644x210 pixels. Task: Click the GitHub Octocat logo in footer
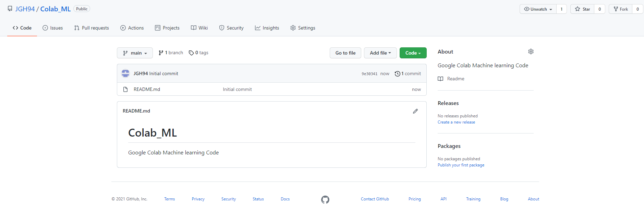(x=325, y=199)
